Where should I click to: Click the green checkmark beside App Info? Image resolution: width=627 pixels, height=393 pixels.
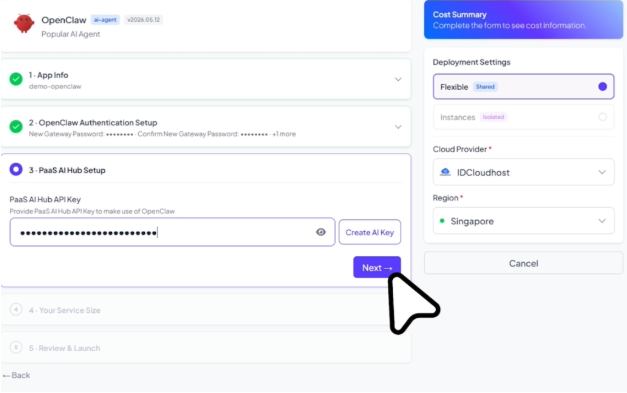(x=16, y=79)
